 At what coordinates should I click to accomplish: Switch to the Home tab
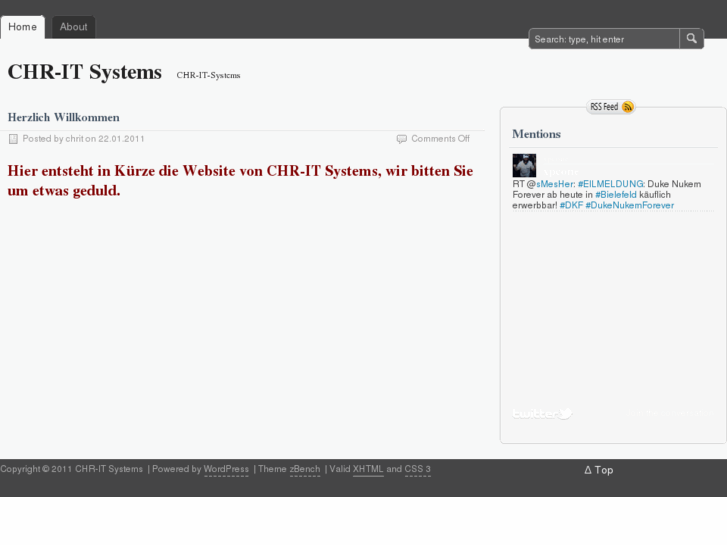(22, 27)
